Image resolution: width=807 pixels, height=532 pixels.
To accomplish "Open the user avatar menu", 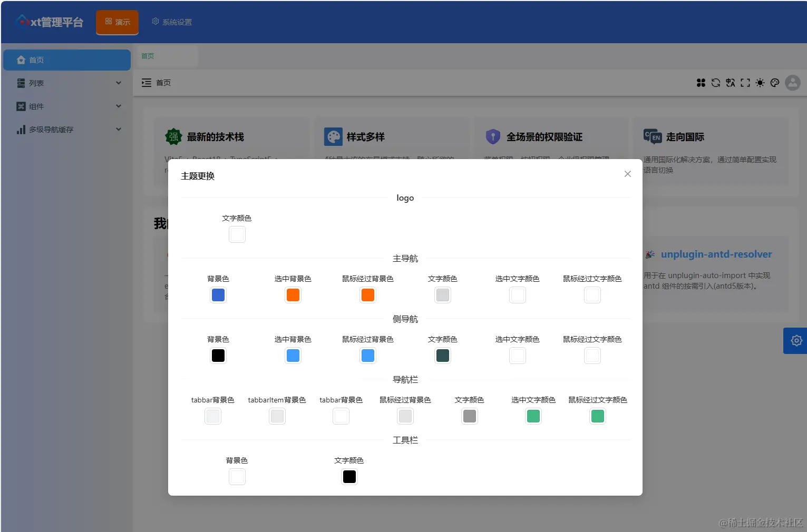I will pyautogui.click(x=793, y=83).
